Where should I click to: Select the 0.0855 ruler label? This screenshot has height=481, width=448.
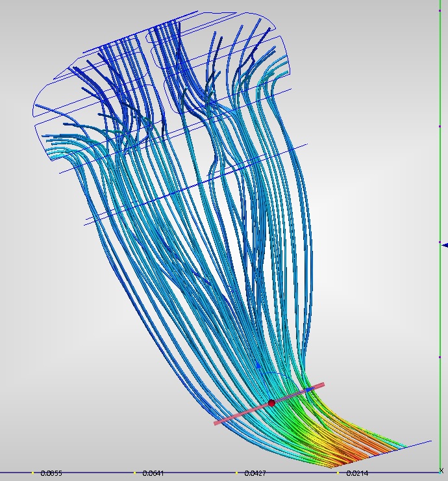[x=51, y=474]
